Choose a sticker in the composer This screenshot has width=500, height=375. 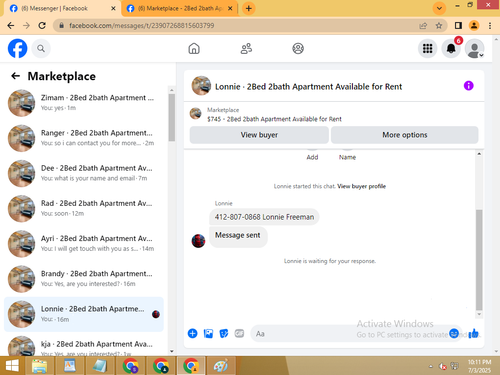pos(224,333)
